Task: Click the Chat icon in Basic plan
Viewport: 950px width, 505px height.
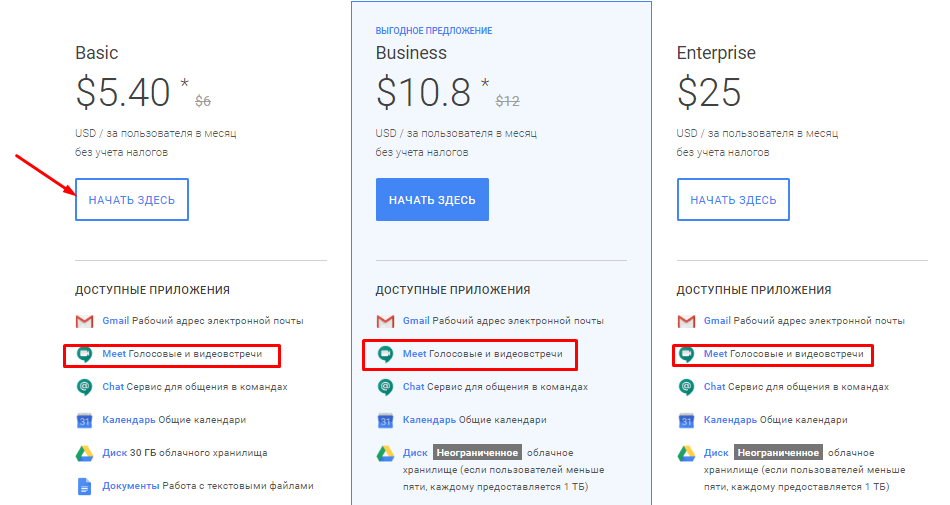Action: click(84, 387)
